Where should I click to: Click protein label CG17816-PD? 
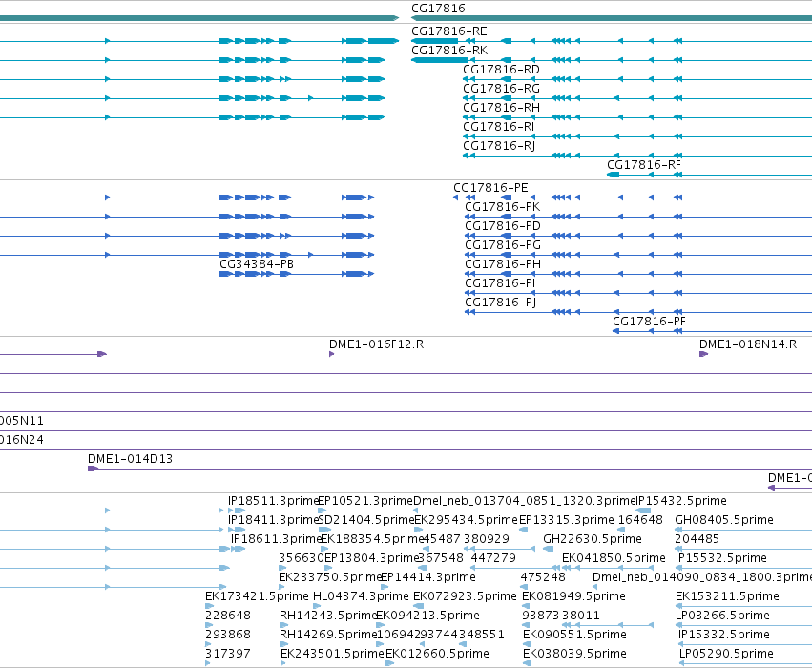click(502, 226)
